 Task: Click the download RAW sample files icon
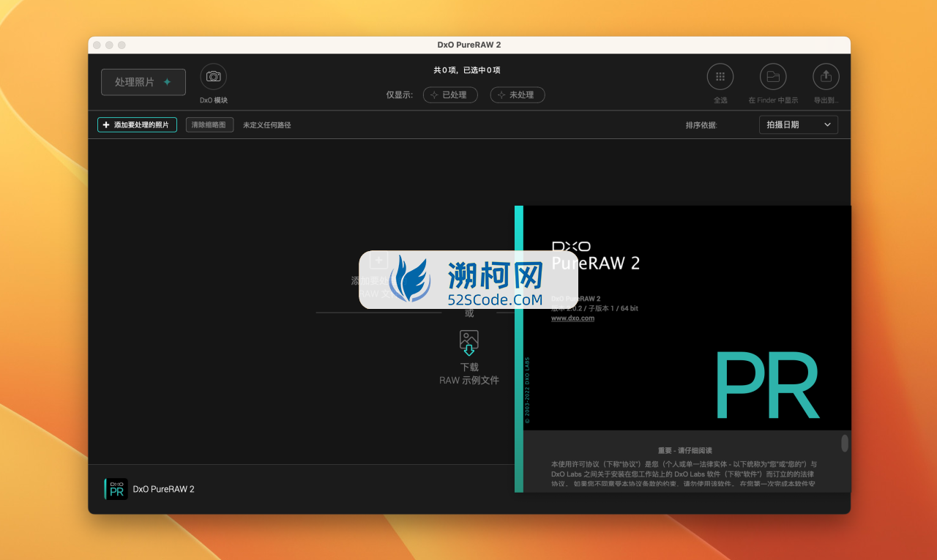click(x=469, y=343)
